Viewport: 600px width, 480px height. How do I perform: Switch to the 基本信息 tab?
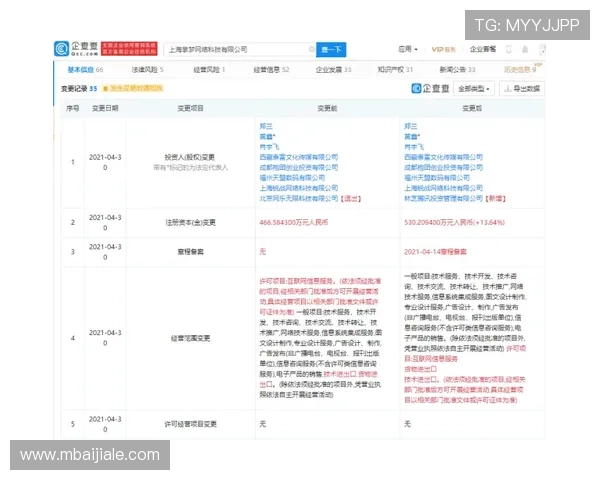tap(85, 69)
